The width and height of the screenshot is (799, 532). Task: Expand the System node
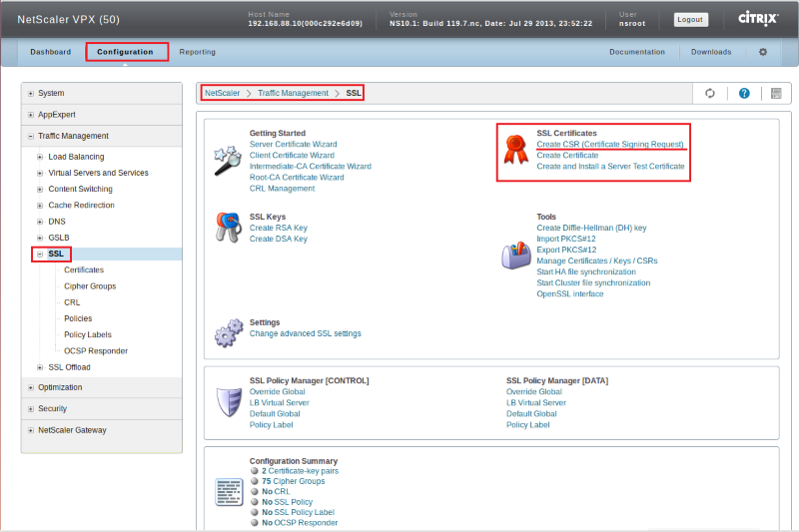pos(31,94)
